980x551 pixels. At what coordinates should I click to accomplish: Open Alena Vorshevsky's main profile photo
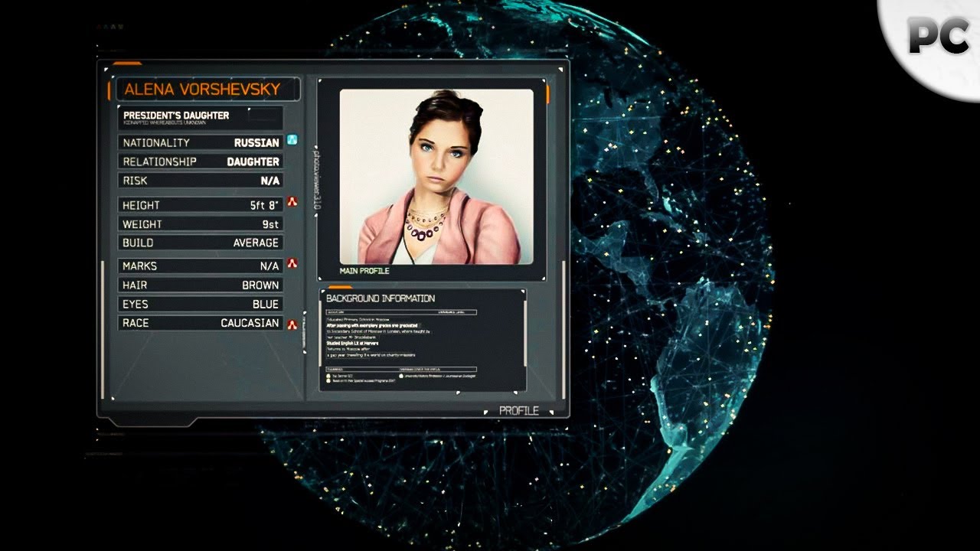tap(436, 177)
